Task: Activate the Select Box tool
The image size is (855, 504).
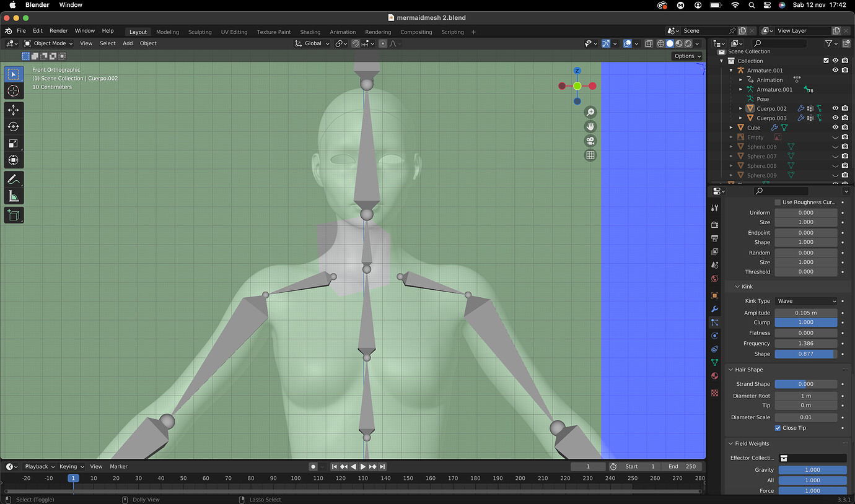Action: click(14, 74)
